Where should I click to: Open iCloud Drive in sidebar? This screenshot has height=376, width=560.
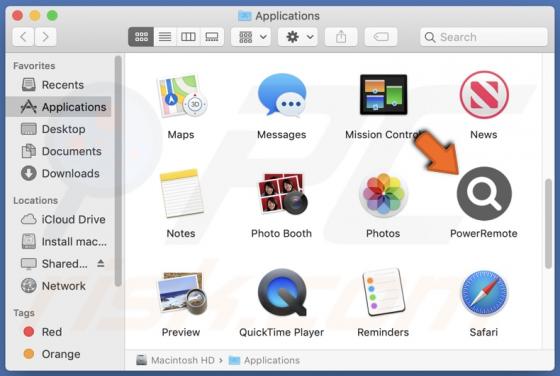[x=59, y=219]
